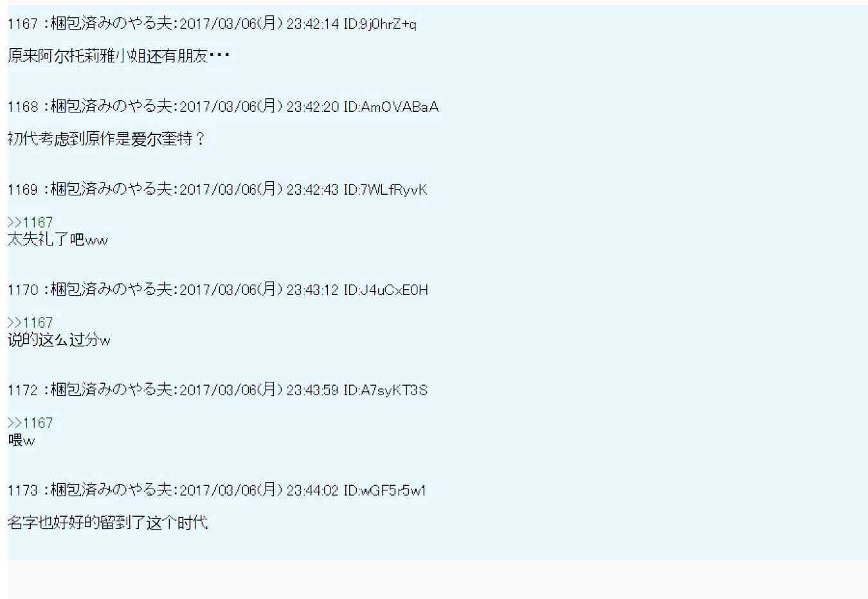Click the comment 说的这么过分w
The image size is (868, 599).
click(x=59, y=340)
